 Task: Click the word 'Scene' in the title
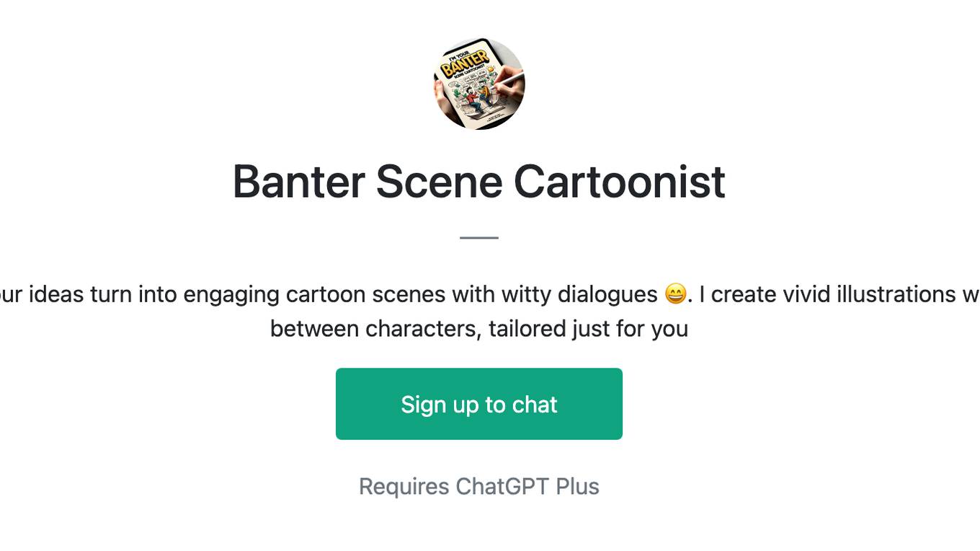[439, 181]
